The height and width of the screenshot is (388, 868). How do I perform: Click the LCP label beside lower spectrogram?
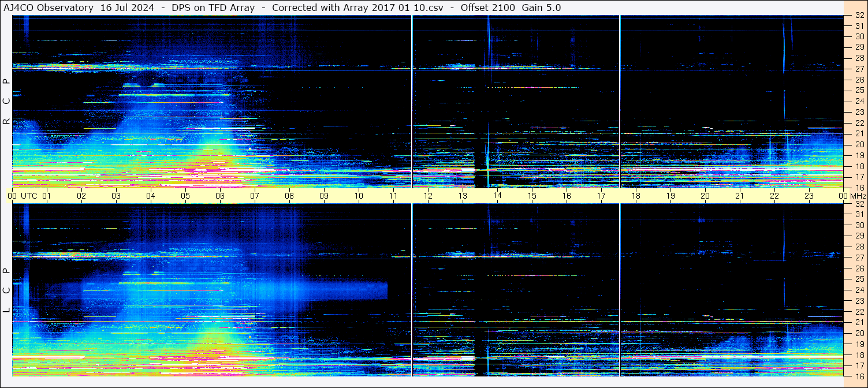pyautogui.click(x=6, y=290)
